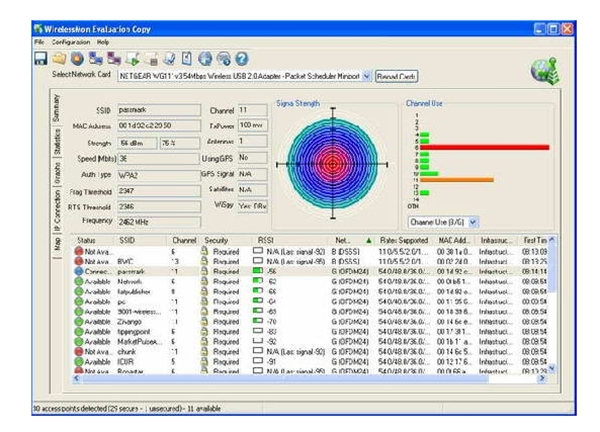Click the purple computers toolbar icon

[x=114, y=59]
